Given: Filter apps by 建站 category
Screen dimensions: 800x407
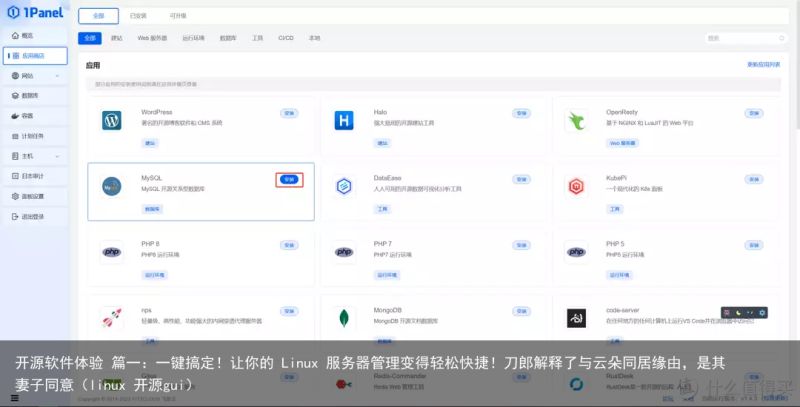Looking at the screenshot, I should tap(117, 38).
